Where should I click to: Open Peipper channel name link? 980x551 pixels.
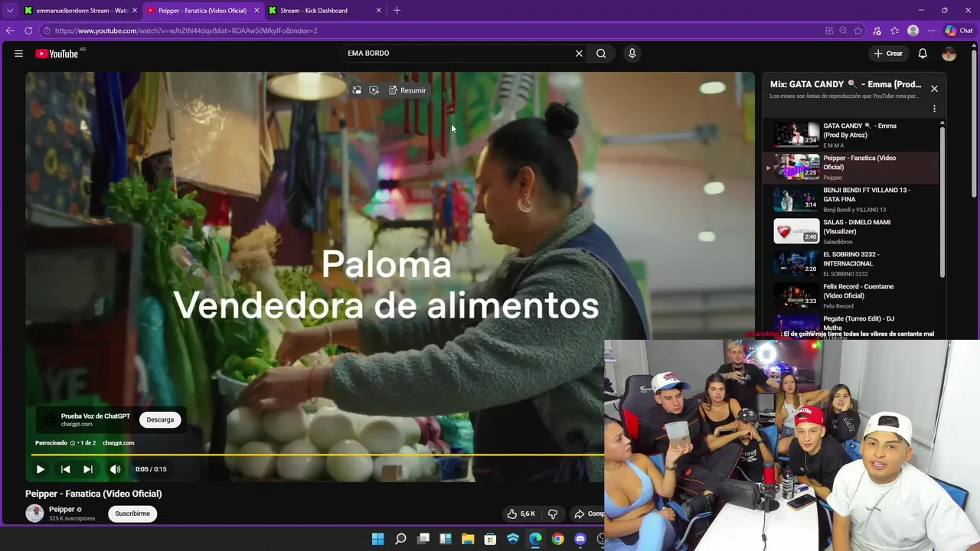tap(62, 509)
